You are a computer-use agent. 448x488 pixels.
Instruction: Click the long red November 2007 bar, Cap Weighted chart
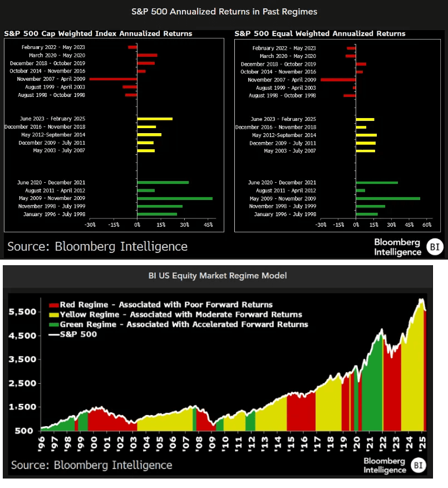click(x=113, y=79)
